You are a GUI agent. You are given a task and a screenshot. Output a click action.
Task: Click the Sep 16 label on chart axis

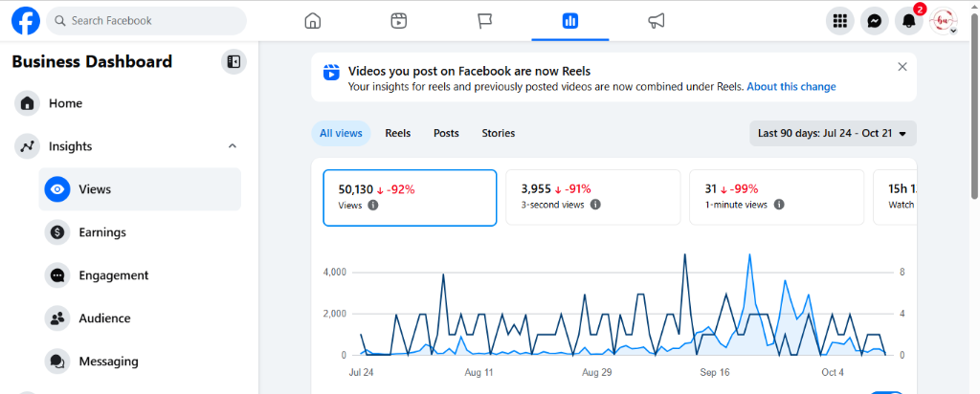[x=716, y=373]
